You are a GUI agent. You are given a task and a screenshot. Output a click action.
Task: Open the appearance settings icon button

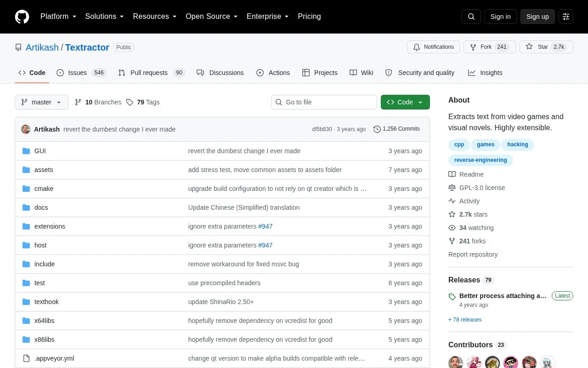click(566, 17)
